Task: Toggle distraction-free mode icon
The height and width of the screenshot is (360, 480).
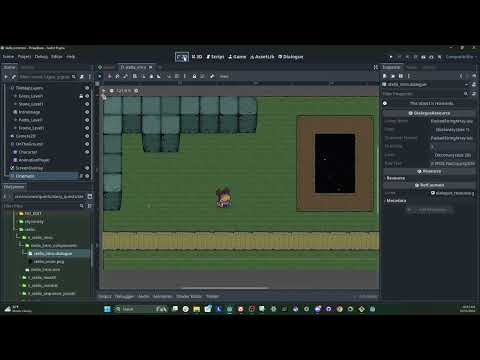Action: tap(376, 67)
